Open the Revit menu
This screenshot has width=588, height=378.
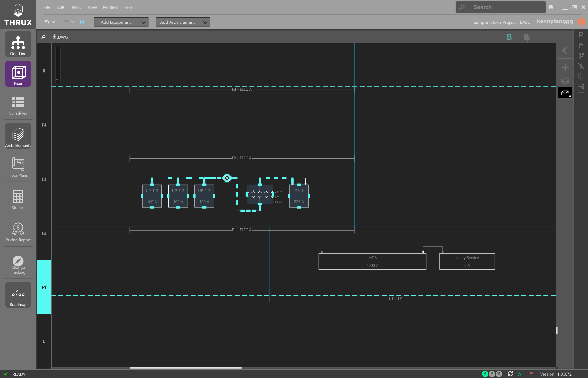[76, 7]
